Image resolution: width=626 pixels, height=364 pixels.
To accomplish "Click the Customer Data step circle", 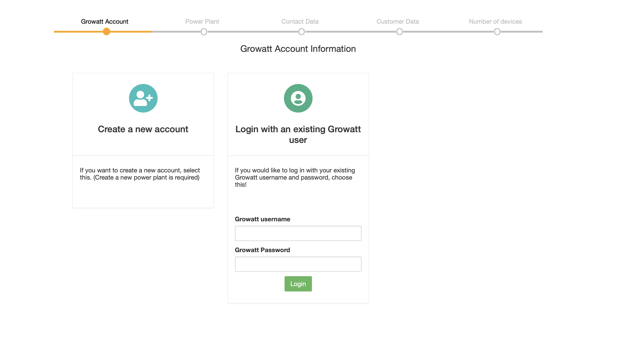I will [x=399, y=32].
